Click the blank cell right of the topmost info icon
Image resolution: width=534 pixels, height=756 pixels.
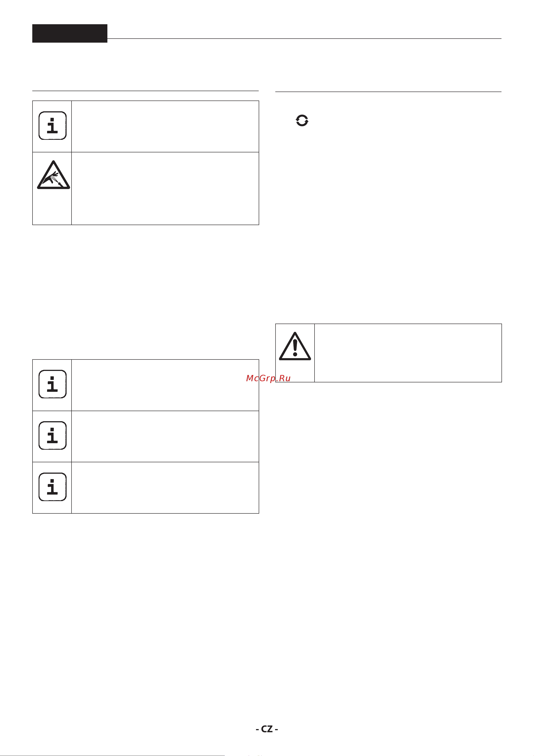click(x=165, y=126)
